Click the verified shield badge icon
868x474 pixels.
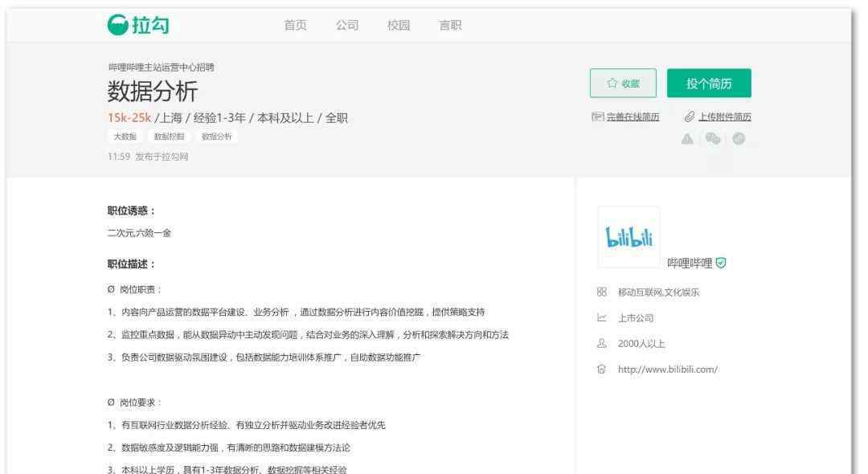click(721, 263)
